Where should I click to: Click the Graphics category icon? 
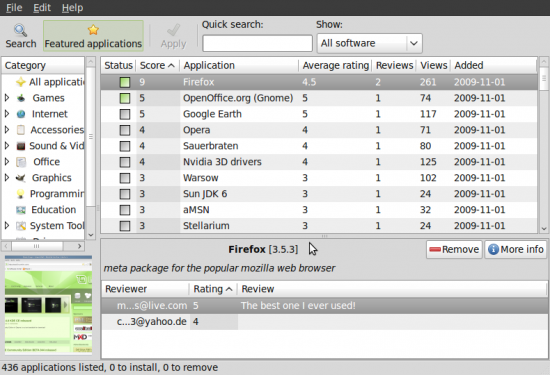click(21, 178)
